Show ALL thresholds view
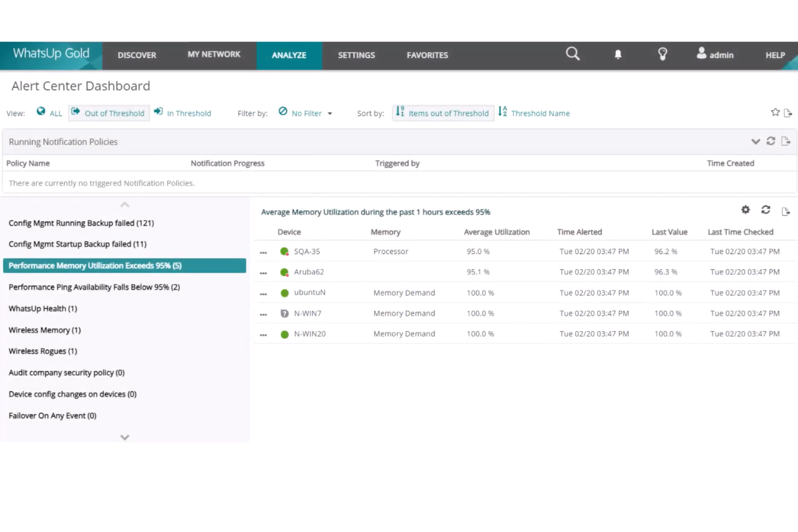798x532 pixels. (x=49, y=113)
